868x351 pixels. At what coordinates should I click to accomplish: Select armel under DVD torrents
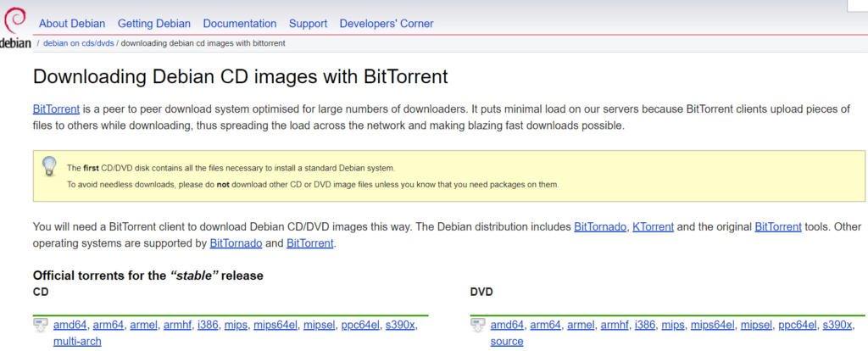(581, 326)
